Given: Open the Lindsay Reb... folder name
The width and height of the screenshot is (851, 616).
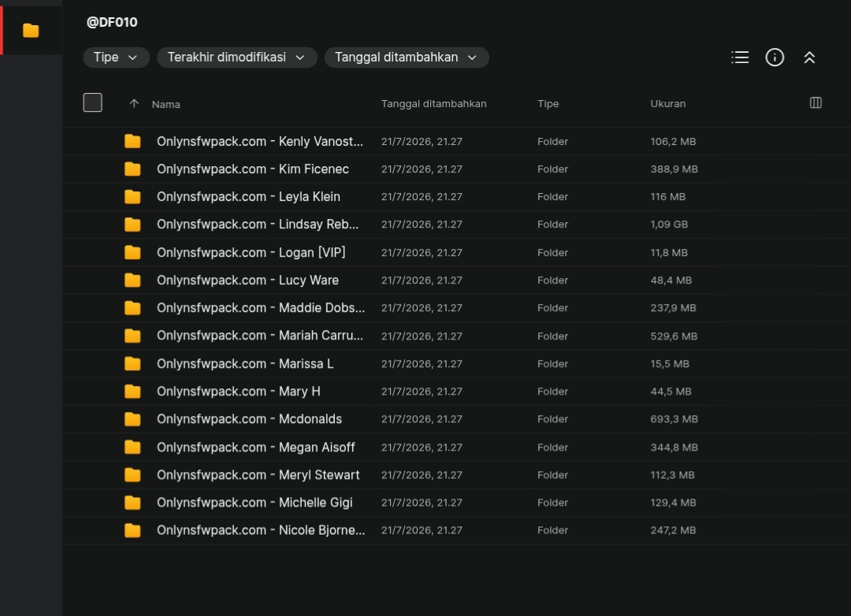Looking at the screenshot, I should pos(258,225).
